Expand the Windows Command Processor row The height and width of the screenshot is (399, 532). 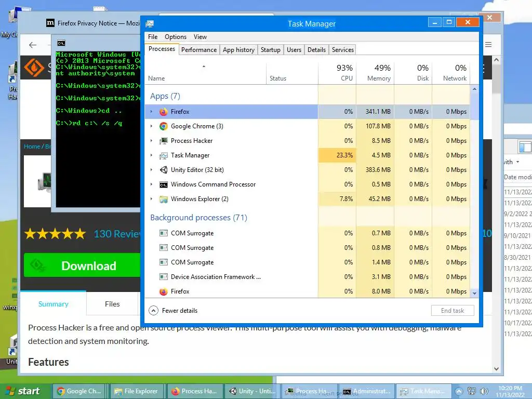[151, 184]
